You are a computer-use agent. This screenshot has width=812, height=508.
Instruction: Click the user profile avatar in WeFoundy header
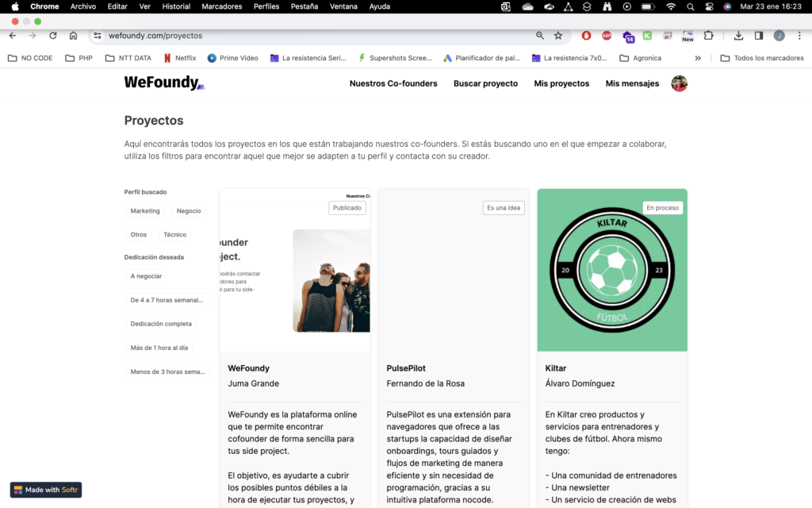[679, 83]
